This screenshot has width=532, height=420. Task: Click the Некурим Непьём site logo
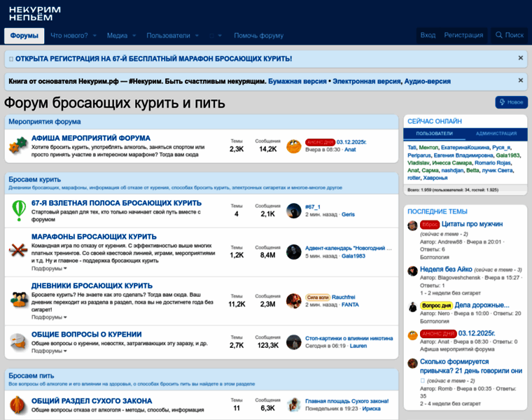pyautogui.click(x=34, y=13)
